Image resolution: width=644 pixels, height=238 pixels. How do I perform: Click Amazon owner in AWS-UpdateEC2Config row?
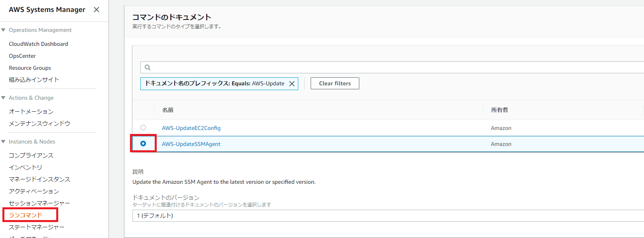501,128
